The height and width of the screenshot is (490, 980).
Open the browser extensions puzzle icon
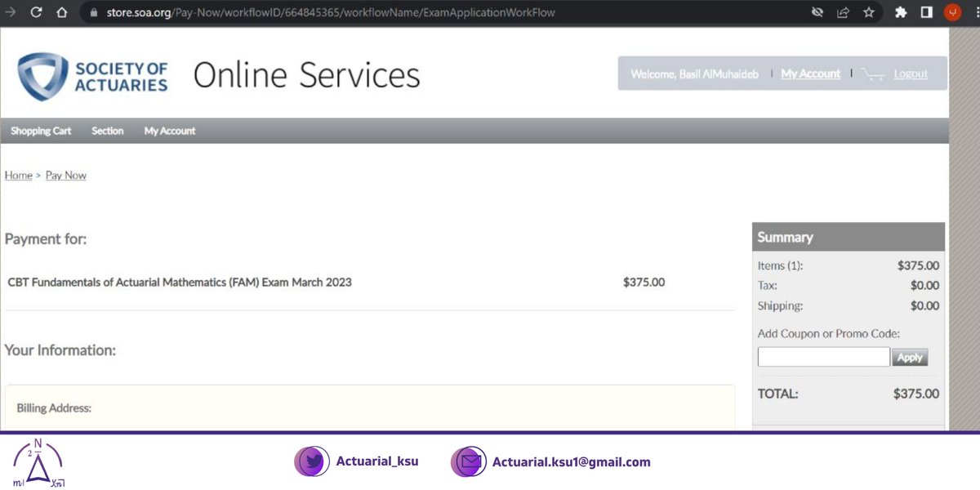tap(901, 12)
